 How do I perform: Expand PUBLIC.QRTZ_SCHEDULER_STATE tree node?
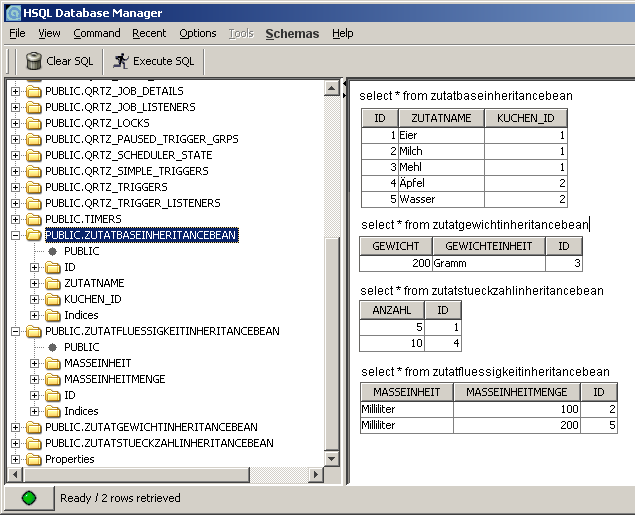(15, 155)
